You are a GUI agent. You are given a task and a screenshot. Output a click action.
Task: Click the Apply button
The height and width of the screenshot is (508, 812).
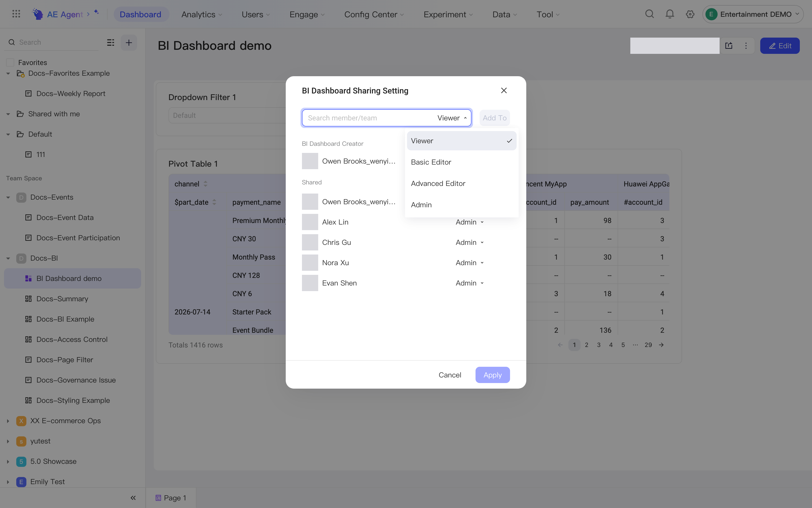tap(493, 375)
